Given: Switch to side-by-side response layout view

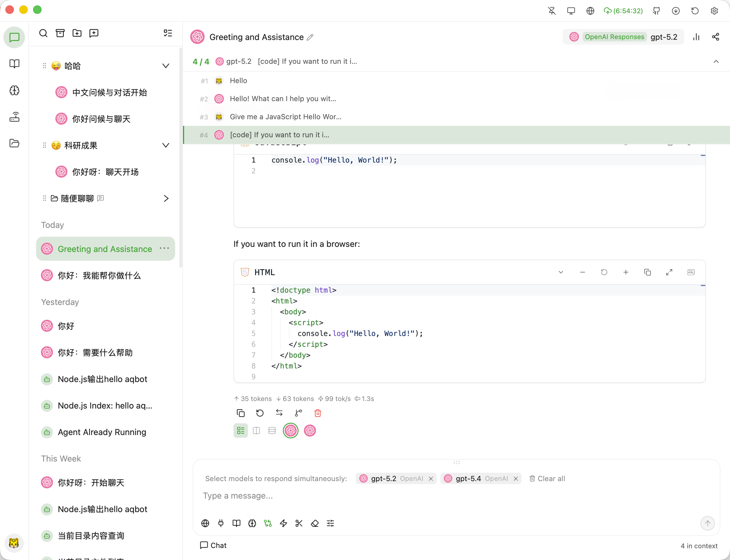Looking at the screenshot, I should [256, 431].
